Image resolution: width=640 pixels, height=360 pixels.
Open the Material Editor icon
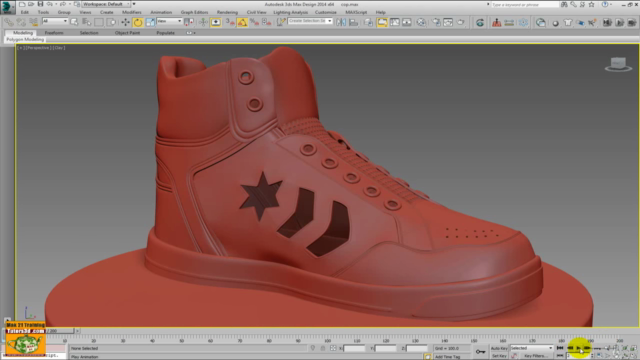click(x=421, y=22)
